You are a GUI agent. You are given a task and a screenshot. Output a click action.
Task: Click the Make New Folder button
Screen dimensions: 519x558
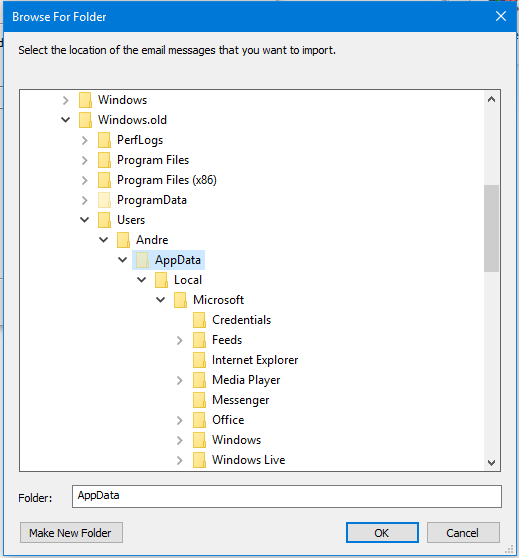pyautogui.click(x=71, y=533)
